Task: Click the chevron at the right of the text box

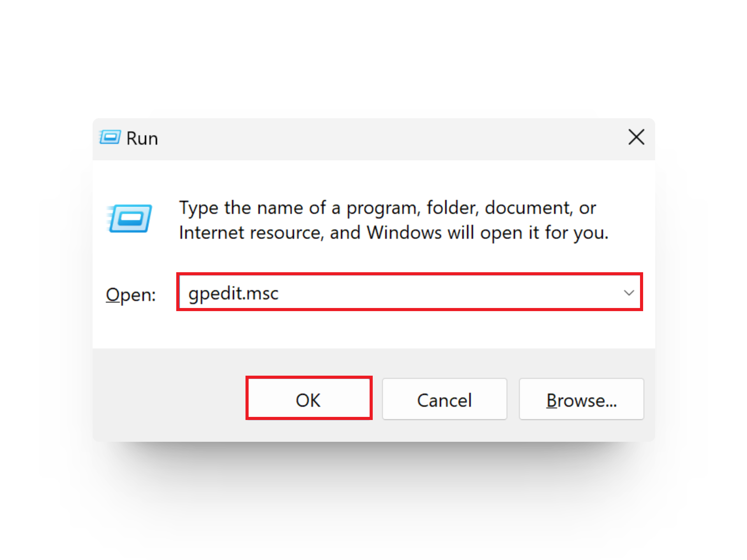Action: [x=629, y=293]
